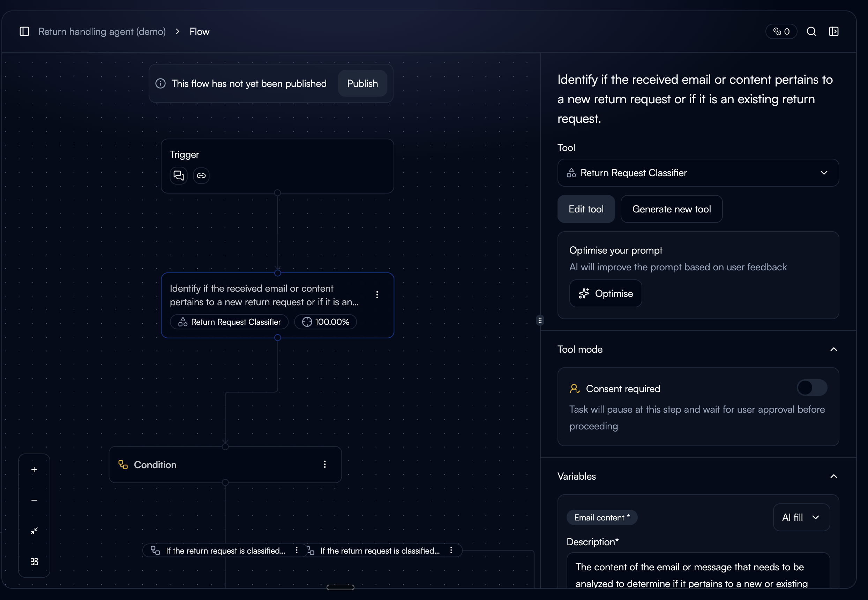Screen dimensions: 868x600
Task: Collapse the Tool mode section
Action: [x=833, y=349]
